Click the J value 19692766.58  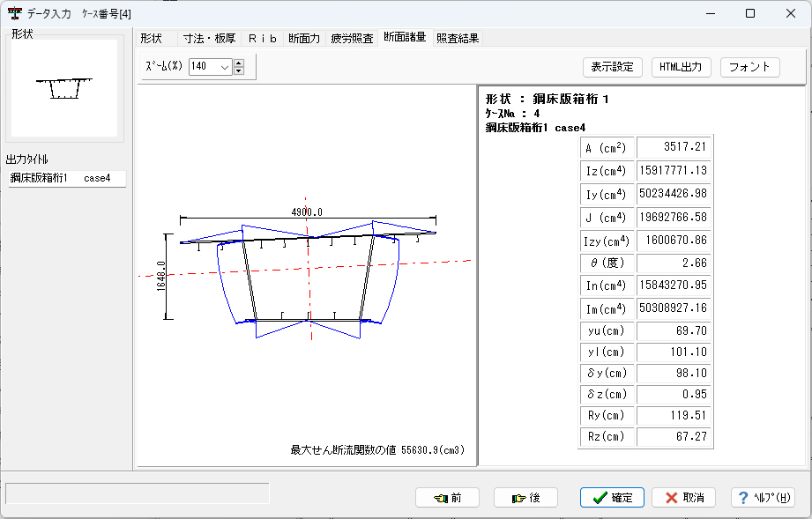tap(674, 217)
